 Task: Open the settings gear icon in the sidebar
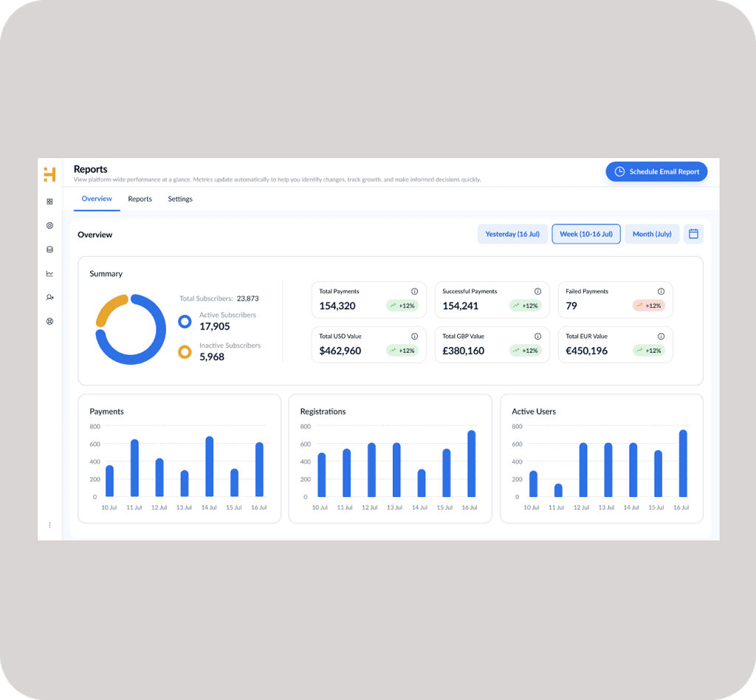coord(49,225)
